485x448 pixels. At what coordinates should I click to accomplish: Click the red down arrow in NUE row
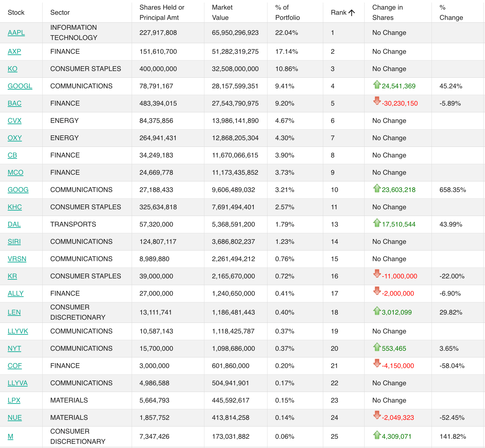[377, 415]
